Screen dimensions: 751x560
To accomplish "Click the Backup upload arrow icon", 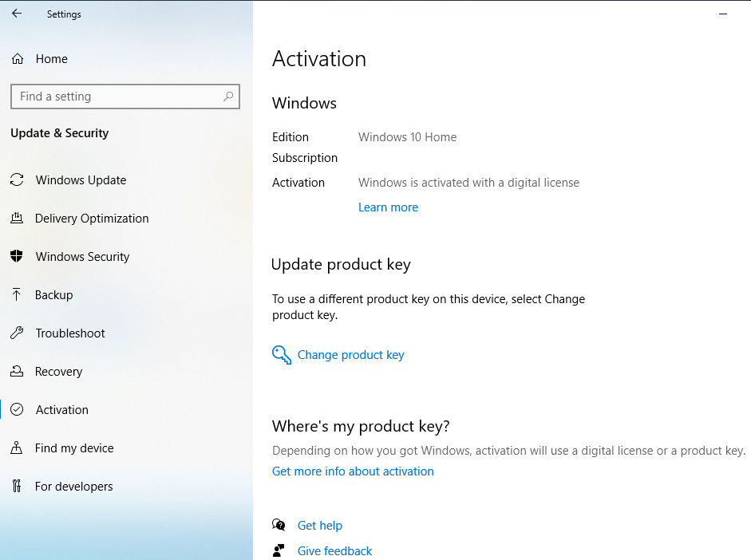I will (x=17, y=295).
